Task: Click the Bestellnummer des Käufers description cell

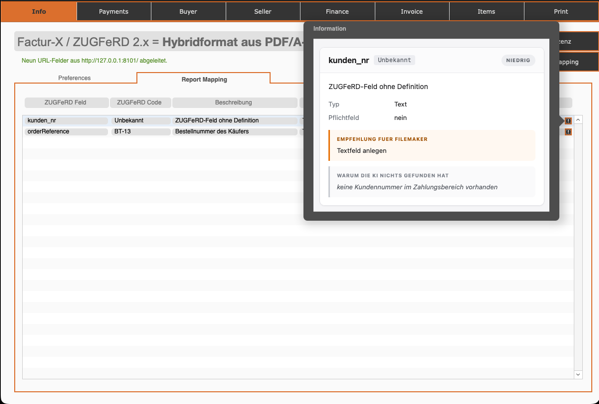Action: click(x=235, y=131)
